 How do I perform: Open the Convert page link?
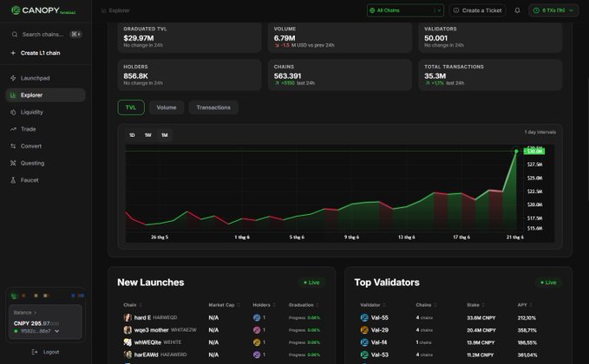[45, 146]
